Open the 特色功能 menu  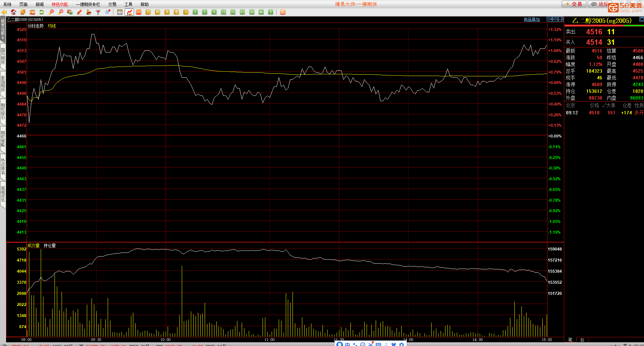point(60,4)
